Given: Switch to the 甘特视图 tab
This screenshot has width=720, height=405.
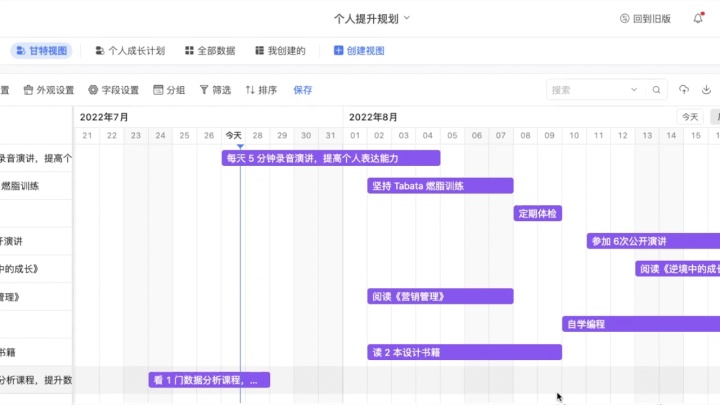Looking at the screenshot, I should click(42, 50).
